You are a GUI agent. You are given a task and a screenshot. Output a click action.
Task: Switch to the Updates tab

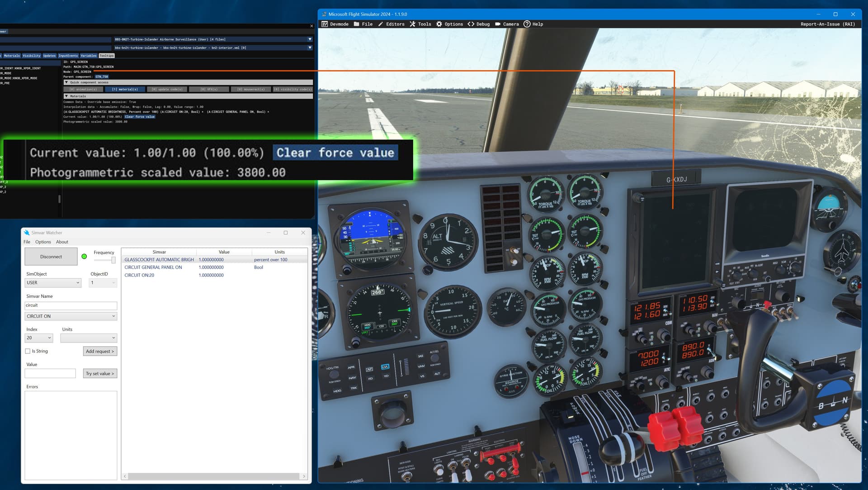49,56
